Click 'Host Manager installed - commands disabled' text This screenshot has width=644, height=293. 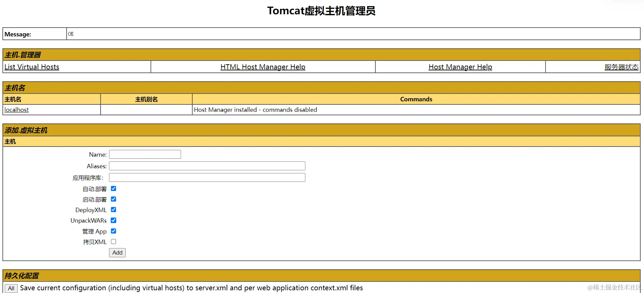tap(255, 110)
